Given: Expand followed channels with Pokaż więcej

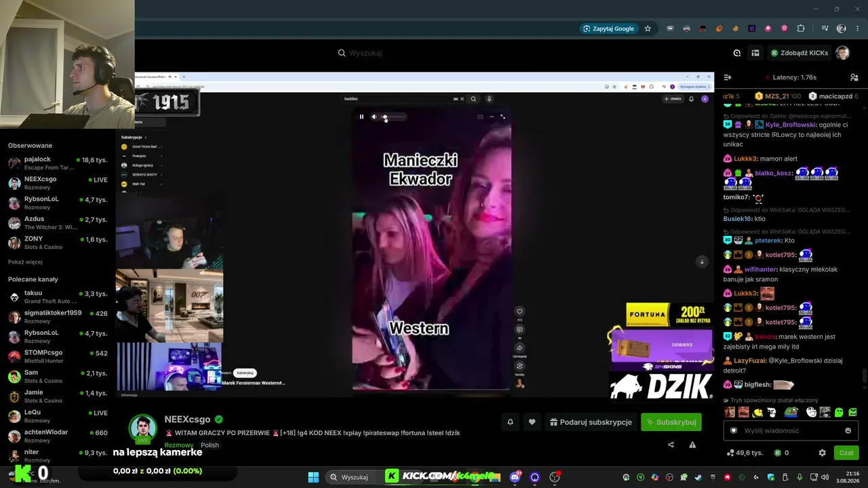Looking at the screenshot, I should pos(25,262).
